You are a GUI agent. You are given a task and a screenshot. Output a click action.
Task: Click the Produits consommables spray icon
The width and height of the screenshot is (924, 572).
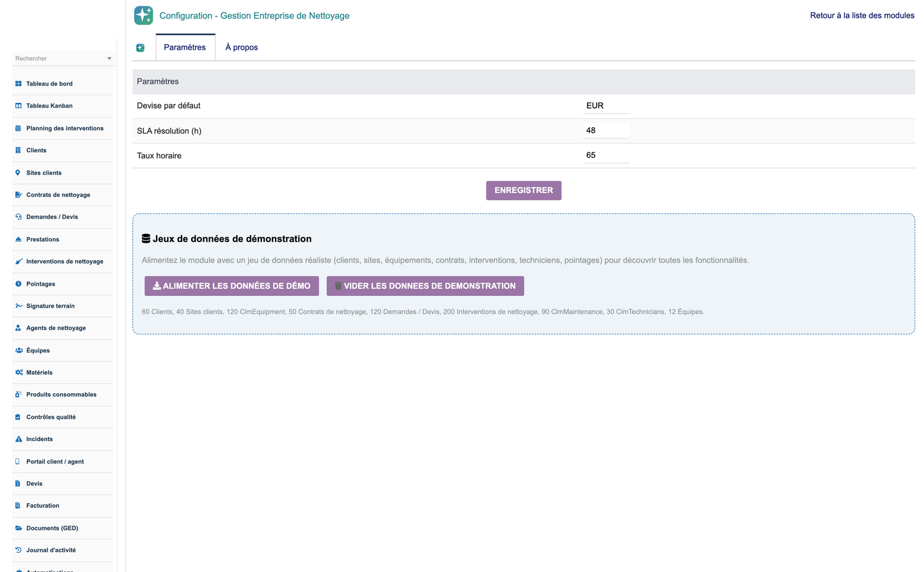[19, 395]
